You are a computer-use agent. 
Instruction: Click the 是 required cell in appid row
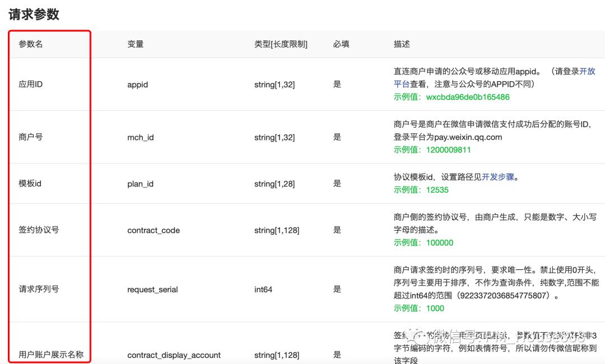click(337, 84)
